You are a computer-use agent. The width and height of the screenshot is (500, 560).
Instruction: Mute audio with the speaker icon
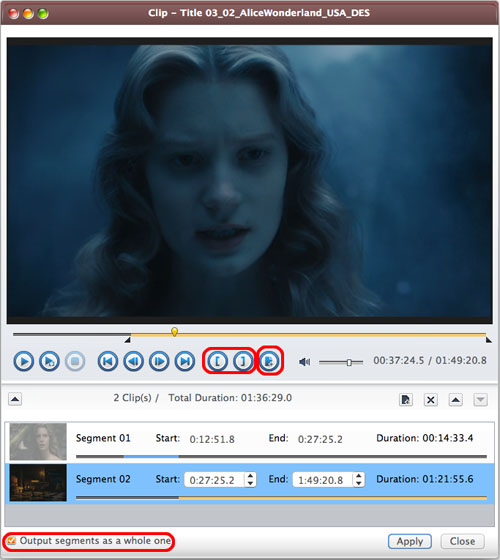click(305, 362)
